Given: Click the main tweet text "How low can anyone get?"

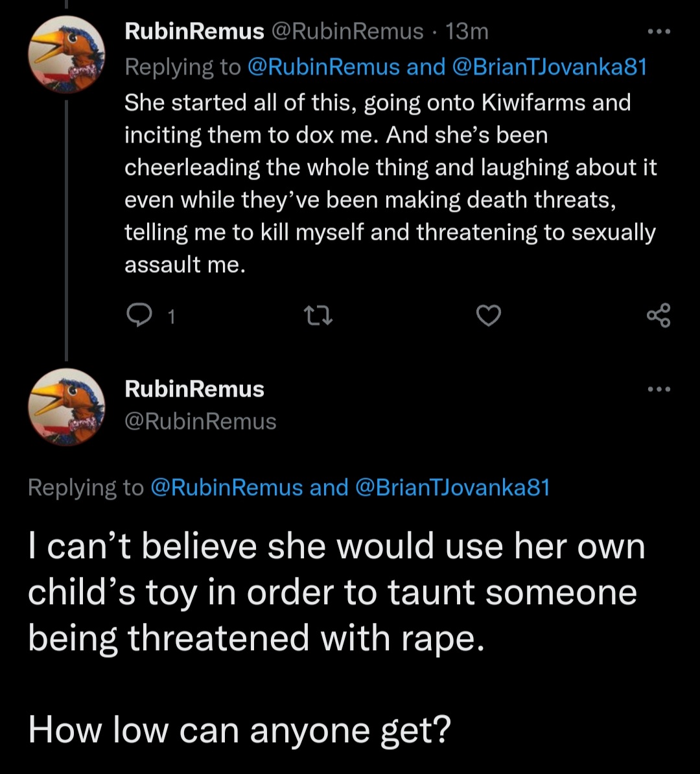Looking at the screenshot, I should (x=239, y=729).
